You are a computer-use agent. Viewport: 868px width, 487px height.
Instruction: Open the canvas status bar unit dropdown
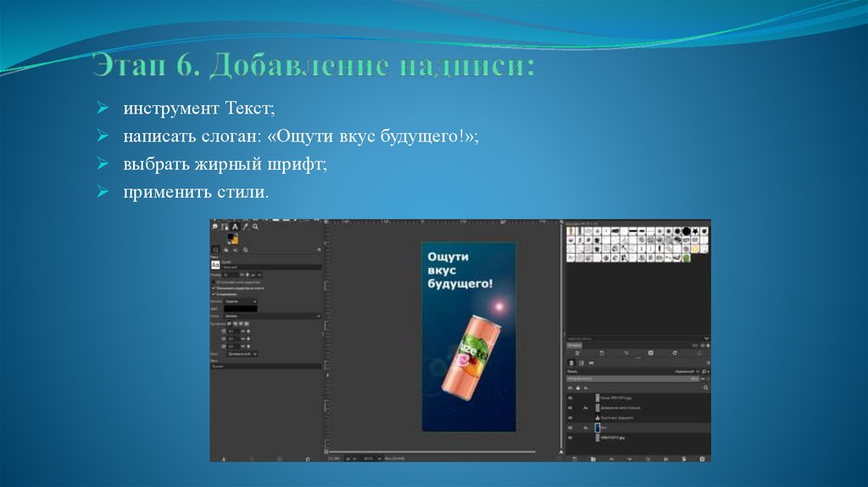coord(350,459)
